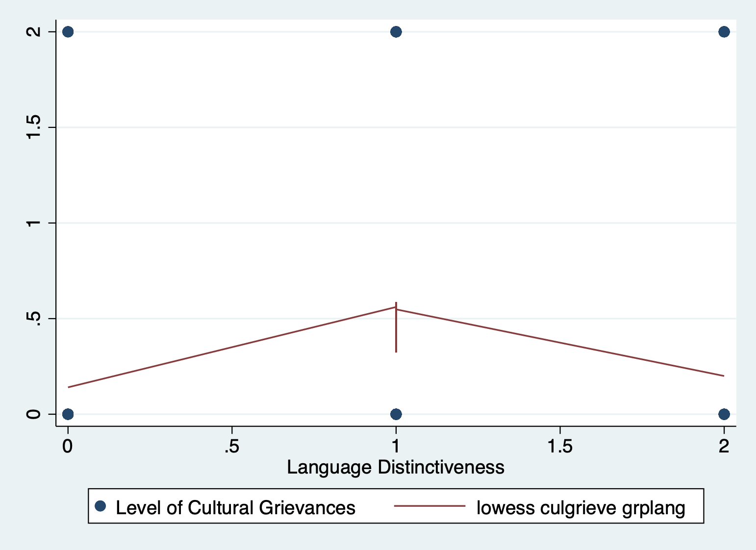The width and height of the screenshot is (756, 550).
Task: Click the "0" tick label on the x-axis
Action: (68, 447)
